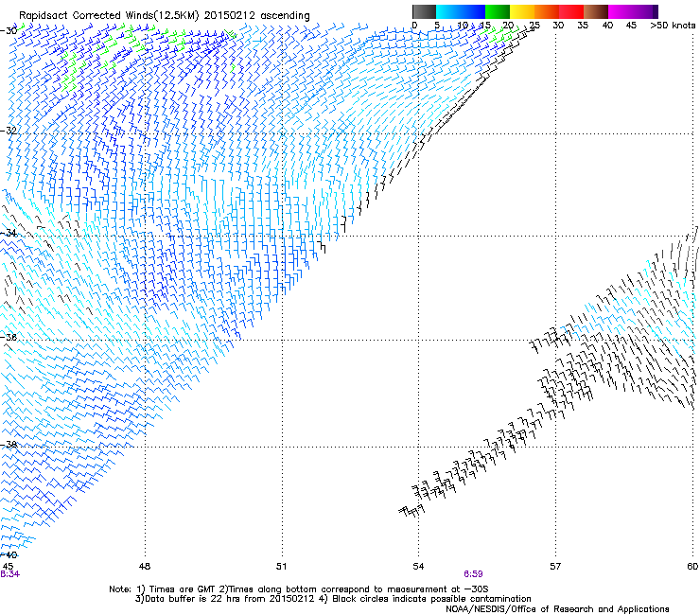Viewport: 700px width, 615px height.
Task: Click the '0' label under the color scale
Action: pyautogui.click(x=414, y=26)
